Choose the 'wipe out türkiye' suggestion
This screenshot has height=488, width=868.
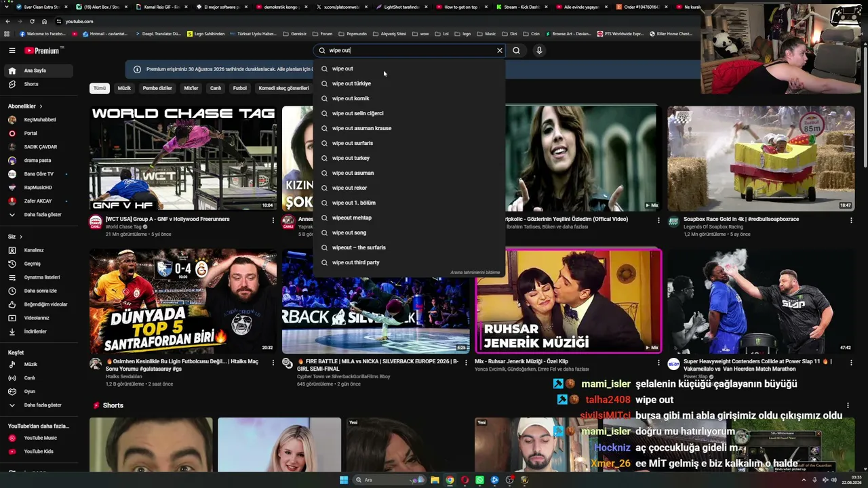pyautogui.click(x=409, y=83)
